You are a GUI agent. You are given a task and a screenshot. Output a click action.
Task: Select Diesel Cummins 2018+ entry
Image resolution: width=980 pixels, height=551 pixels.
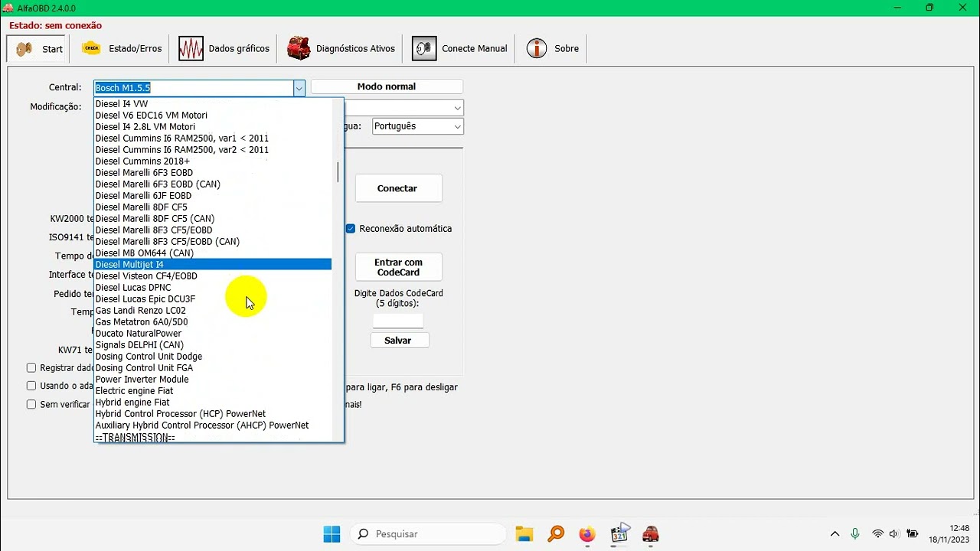click(213, 161)
